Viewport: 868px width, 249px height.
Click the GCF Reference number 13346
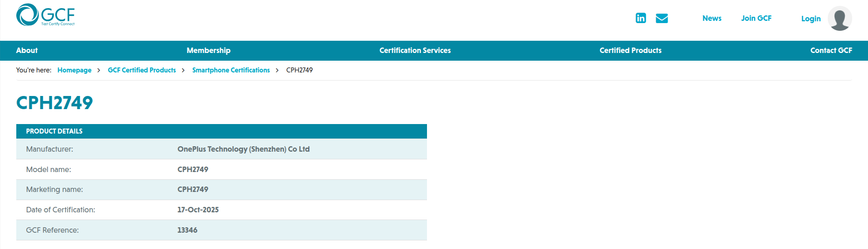(187, 230)
